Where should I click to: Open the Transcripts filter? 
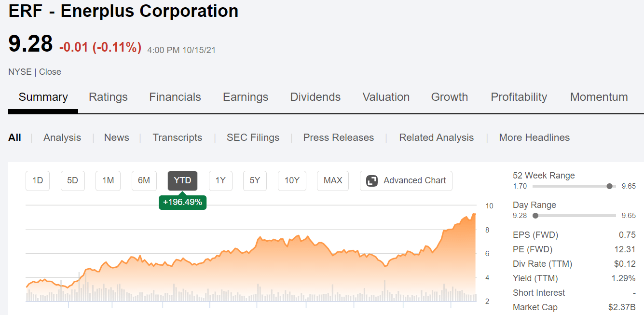(177, 137)
